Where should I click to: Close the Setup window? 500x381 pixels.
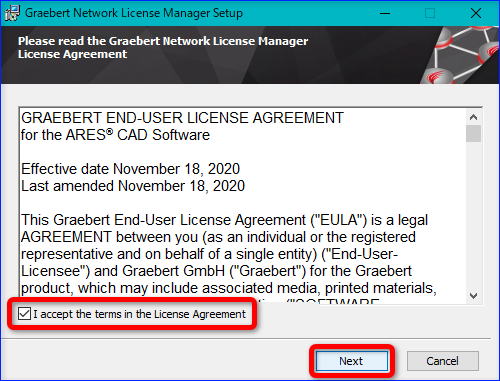[476, 13]
